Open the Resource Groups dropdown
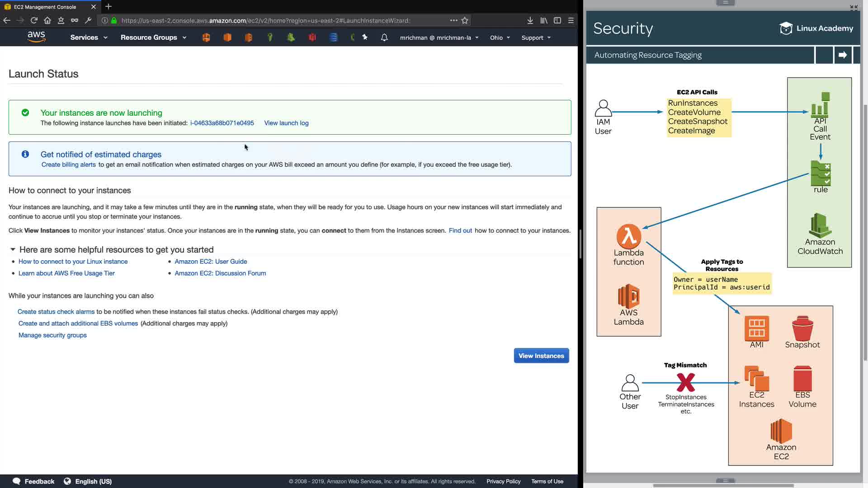The image size is (868, 488). (x=153, y=38)
